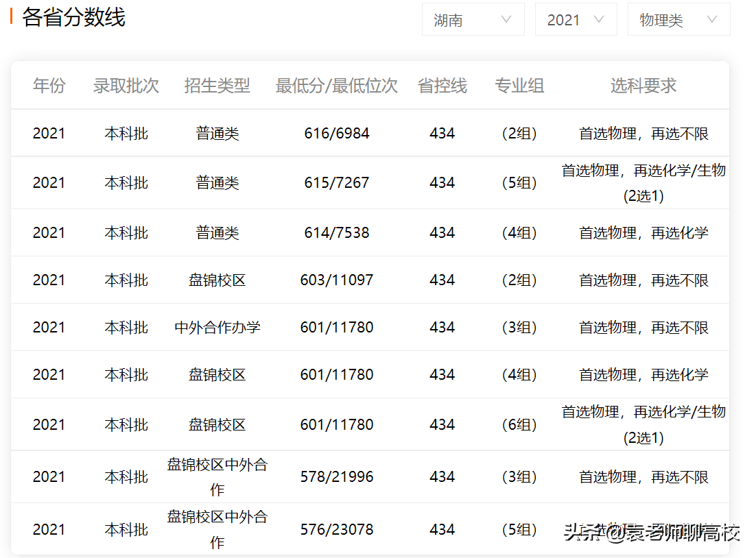Click the 选科要求 column header
Screen dimensions: 756x558
642,85
